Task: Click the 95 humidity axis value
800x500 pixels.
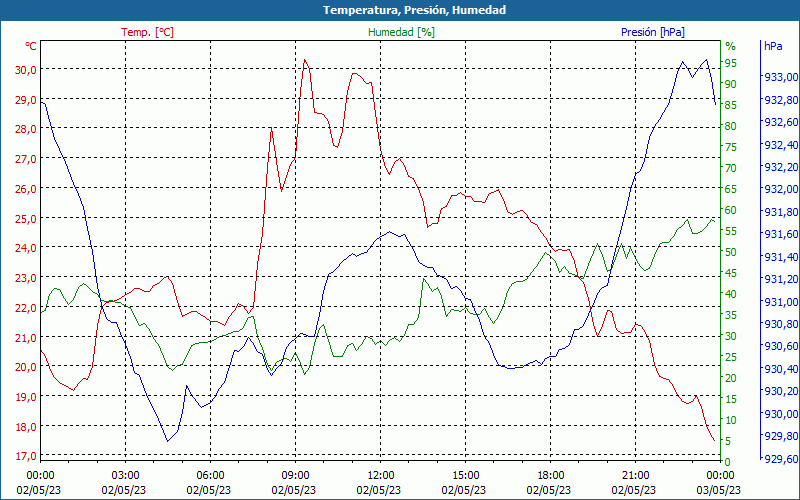Action: pos(731,63)
